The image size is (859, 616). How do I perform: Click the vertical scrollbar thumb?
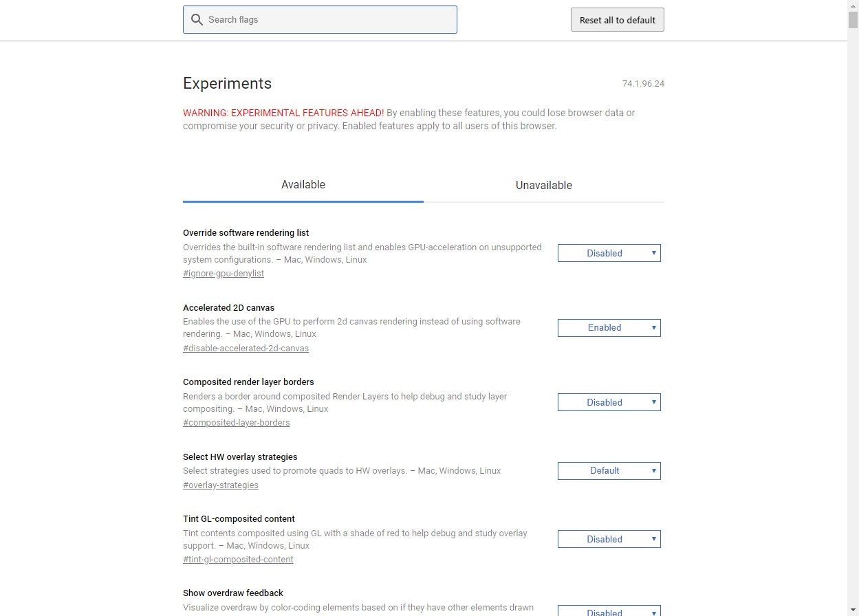click(x=853, y=19)
